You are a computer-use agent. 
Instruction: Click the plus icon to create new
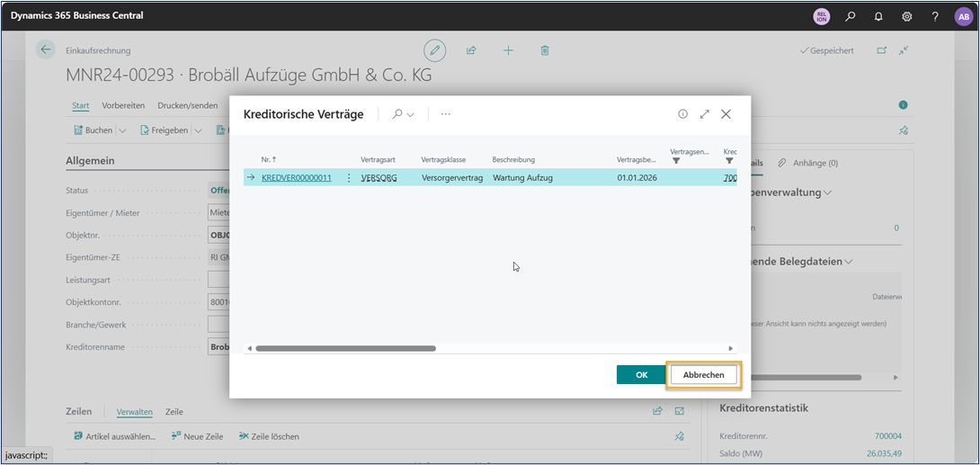pos(508,50)
